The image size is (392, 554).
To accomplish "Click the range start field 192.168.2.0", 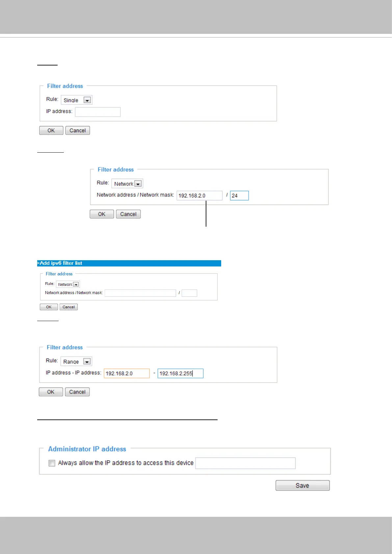I will pos(127,373).
